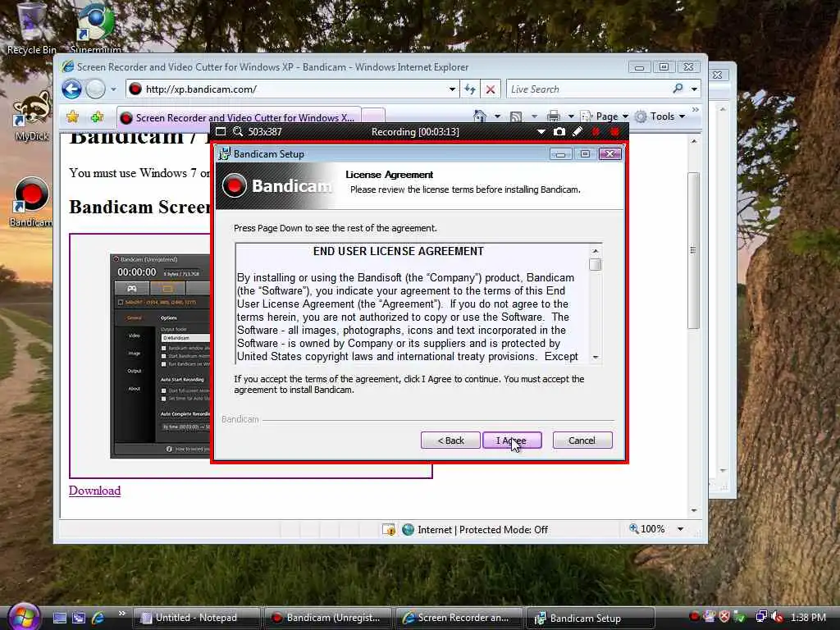Select the Supermium desktop shortcut

(95, 28)
